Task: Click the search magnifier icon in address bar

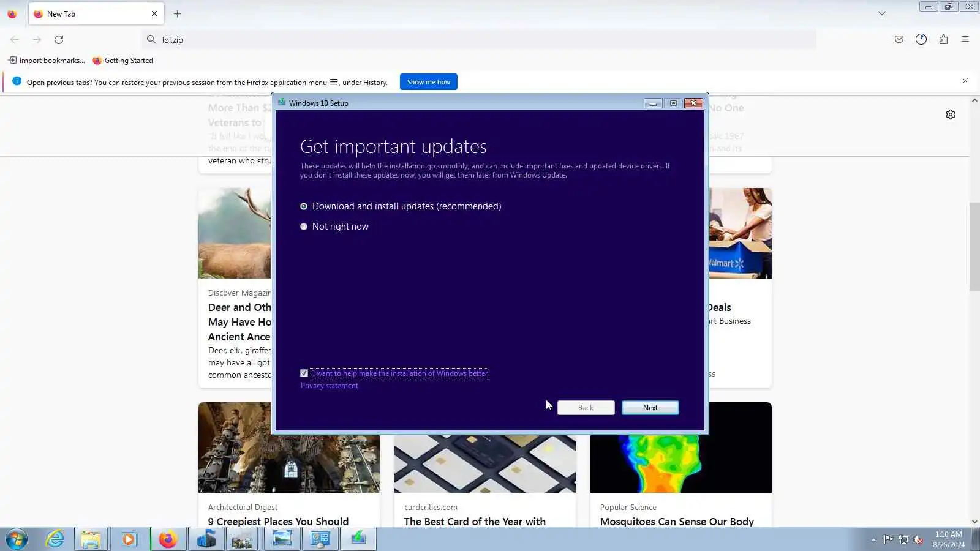Action: pos(151,40)
